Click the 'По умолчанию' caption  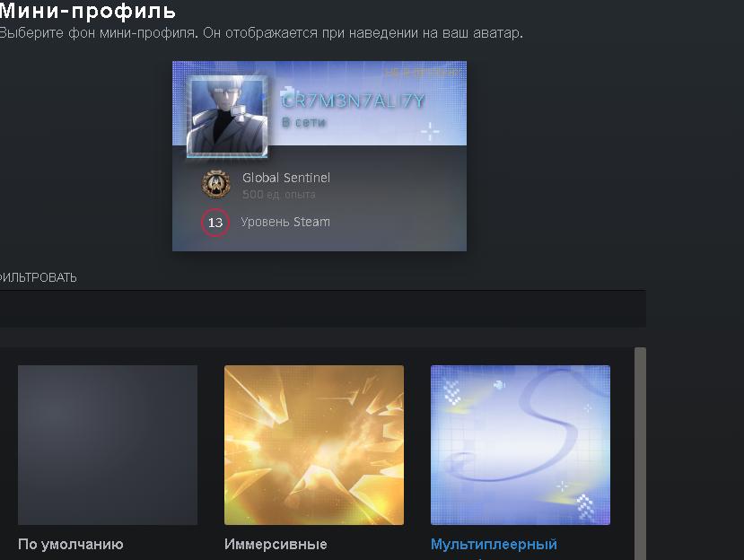point(71,544)
